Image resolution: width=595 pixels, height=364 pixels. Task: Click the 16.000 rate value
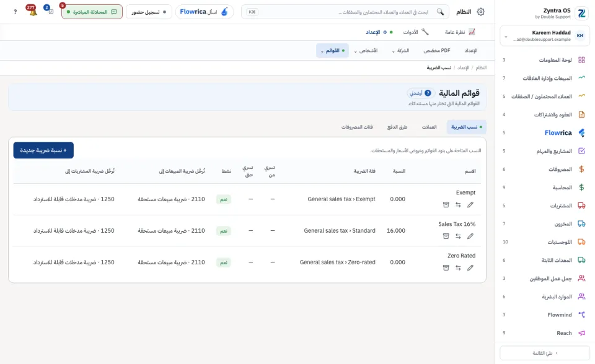[x=396, y=230]
